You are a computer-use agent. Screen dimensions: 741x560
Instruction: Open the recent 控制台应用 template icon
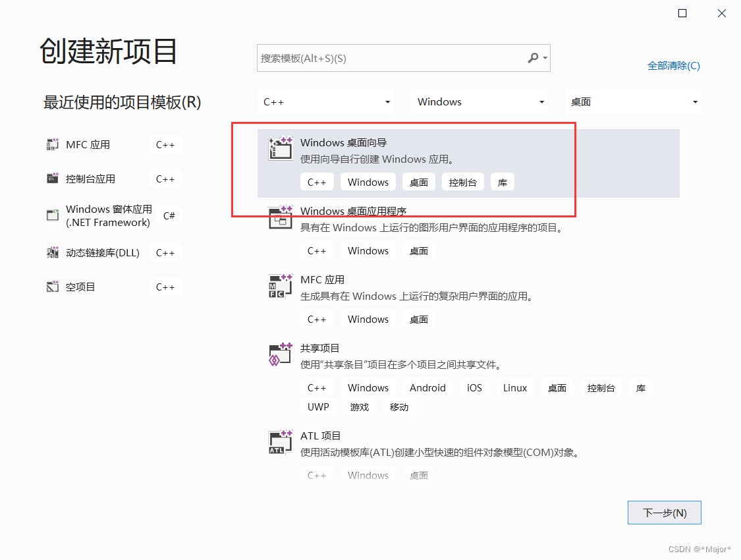pos(53,179)
